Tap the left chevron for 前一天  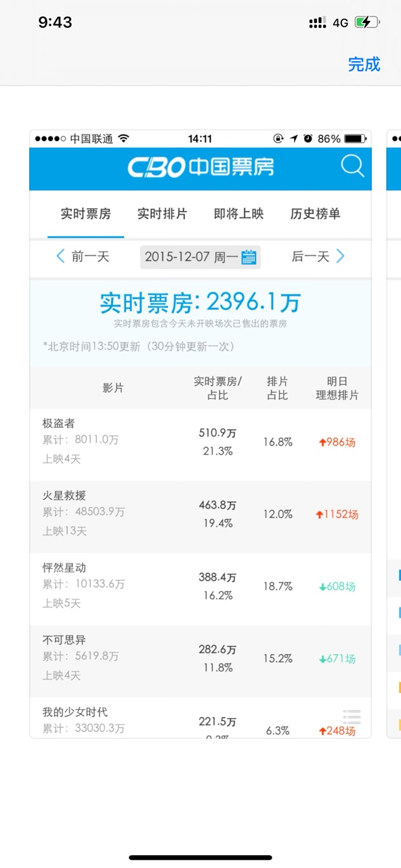pos(60,256)
